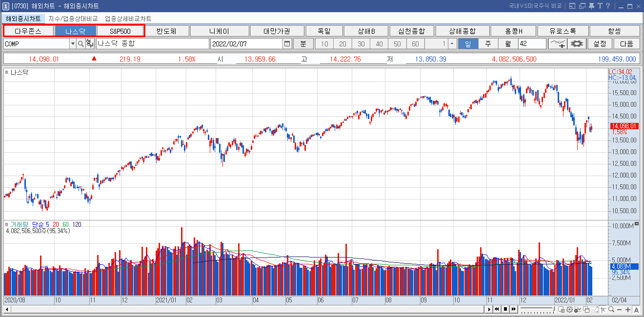Image resolution: width=644 pixels, height=317 pixels.
Task: Click the cursor crosshair tool icon at bottom
Action: 603,310
